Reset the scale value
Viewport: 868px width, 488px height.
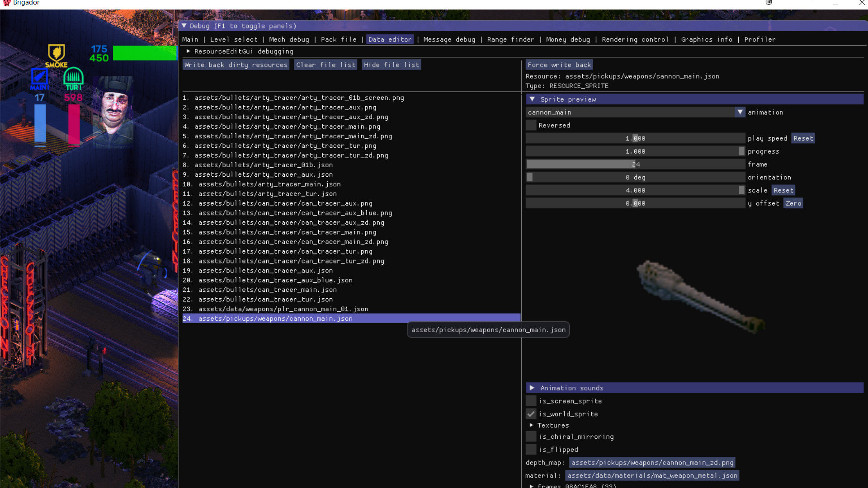click(783, 190)
